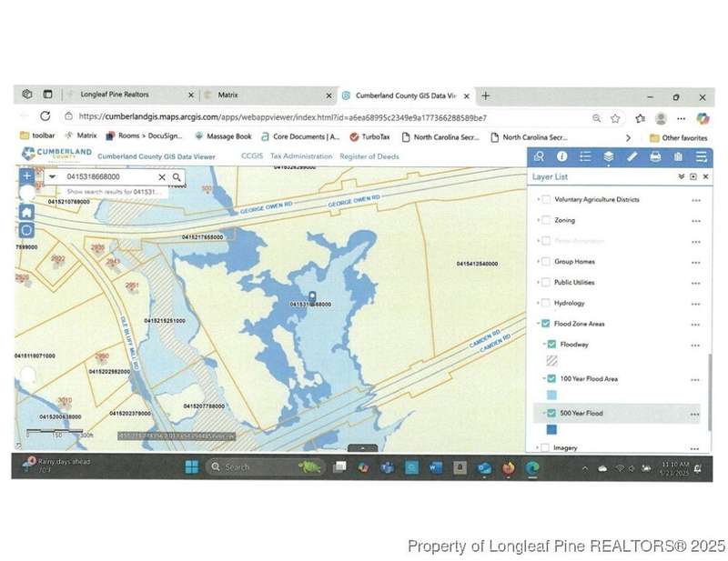This screenshot has width=728, height=561.
Task: Open the Print widget icon
Action: pyautogui.click(x=655, y=156)
